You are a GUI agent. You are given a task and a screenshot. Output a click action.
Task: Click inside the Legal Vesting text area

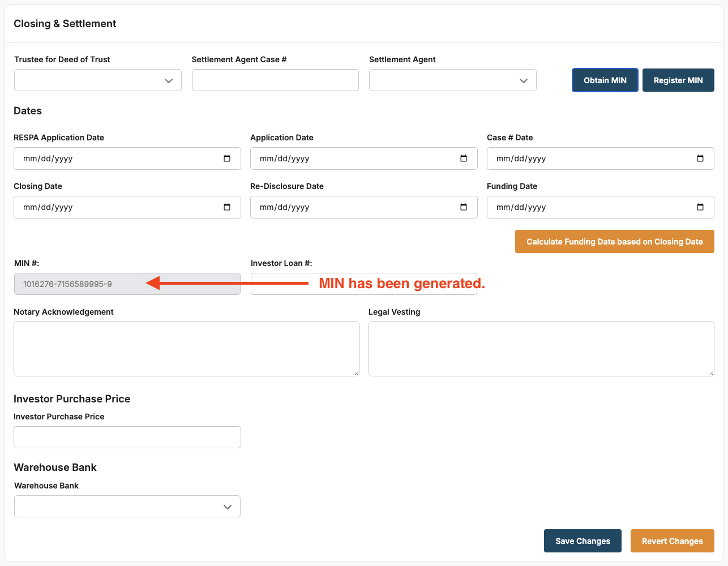pyautogui.click(x=541, y=349)
